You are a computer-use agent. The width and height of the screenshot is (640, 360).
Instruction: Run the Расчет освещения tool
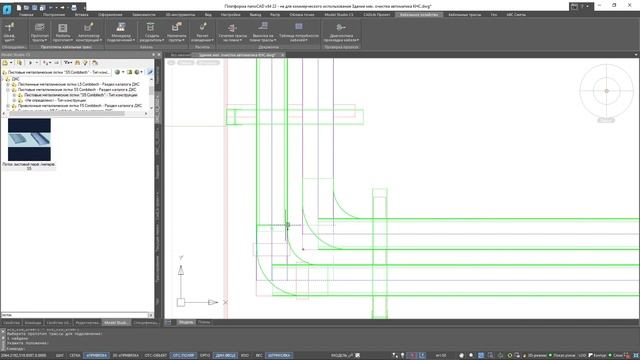coord(202,32)
